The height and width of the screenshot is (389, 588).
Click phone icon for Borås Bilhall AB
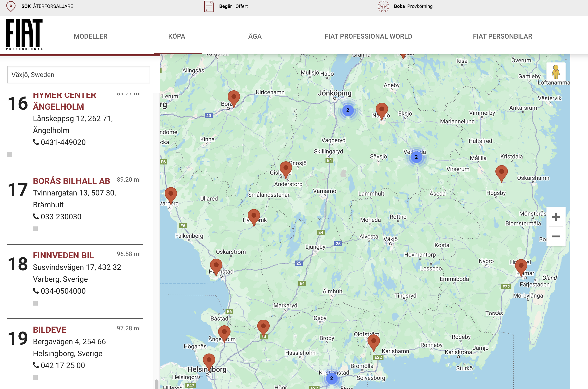(x=36, y=216)
